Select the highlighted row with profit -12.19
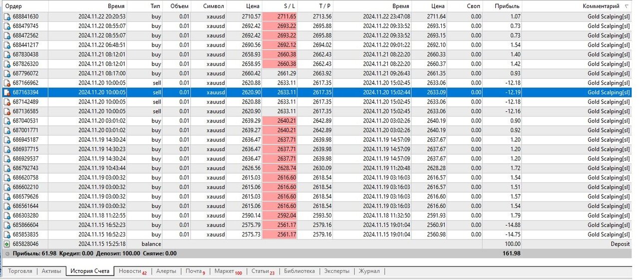The width and height of the screenshot is (644, 280). pos(317,92)
